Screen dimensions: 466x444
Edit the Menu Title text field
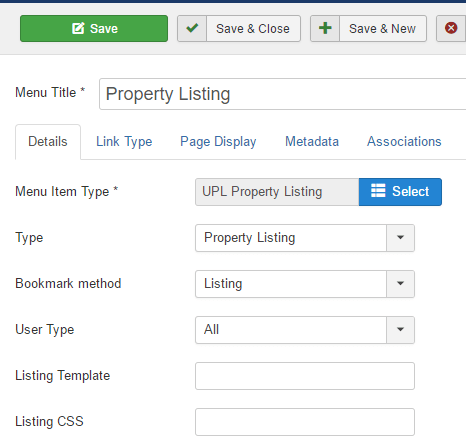pyautogui.click(x=283, y=94)
